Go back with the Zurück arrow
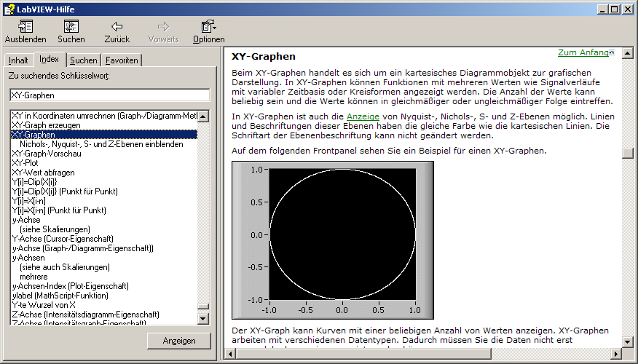Viewport: 638px width, 364px height. (117, 27)
